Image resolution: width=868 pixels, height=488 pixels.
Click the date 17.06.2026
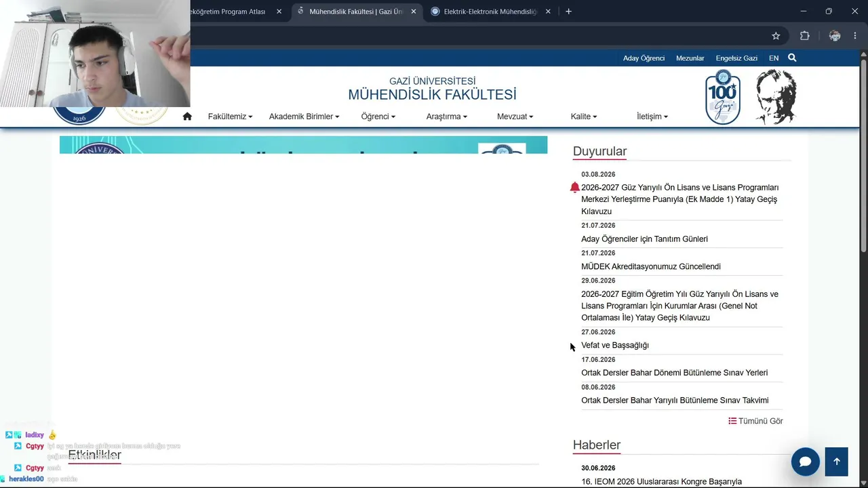coord(598,360)
